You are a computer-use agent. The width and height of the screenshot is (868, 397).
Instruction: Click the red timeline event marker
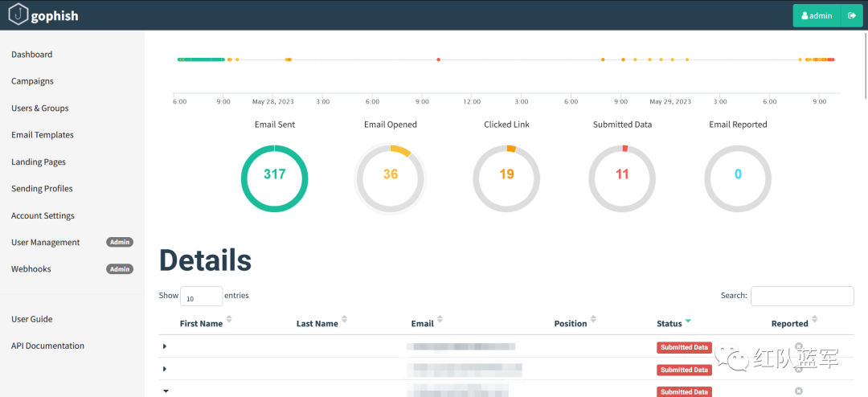439,59
